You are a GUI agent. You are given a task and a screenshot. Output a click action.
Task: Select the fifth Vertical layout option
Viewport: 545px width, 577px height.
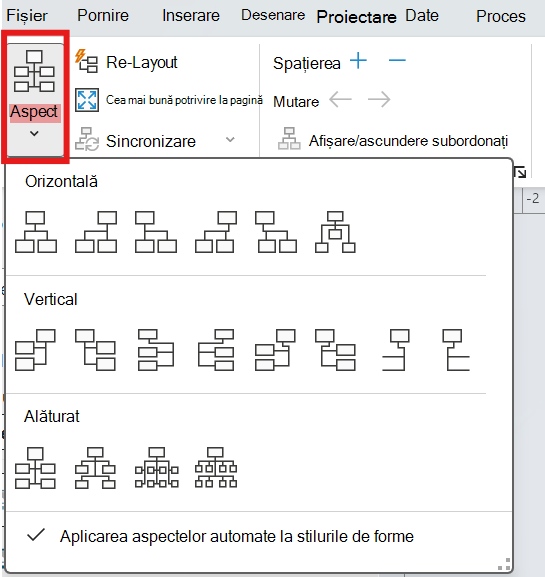click(x=275, y=350)
